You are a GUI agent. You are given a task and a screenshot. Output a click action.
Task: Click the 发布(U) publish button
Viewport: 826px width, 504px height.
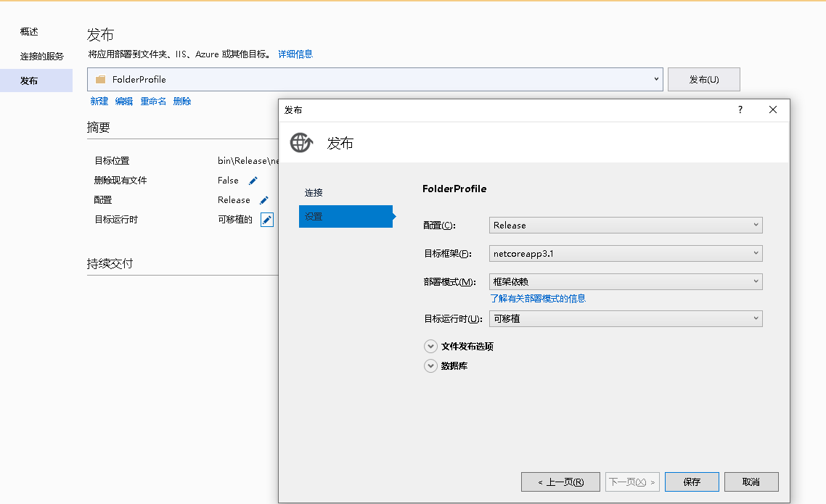tap(704, 80)
